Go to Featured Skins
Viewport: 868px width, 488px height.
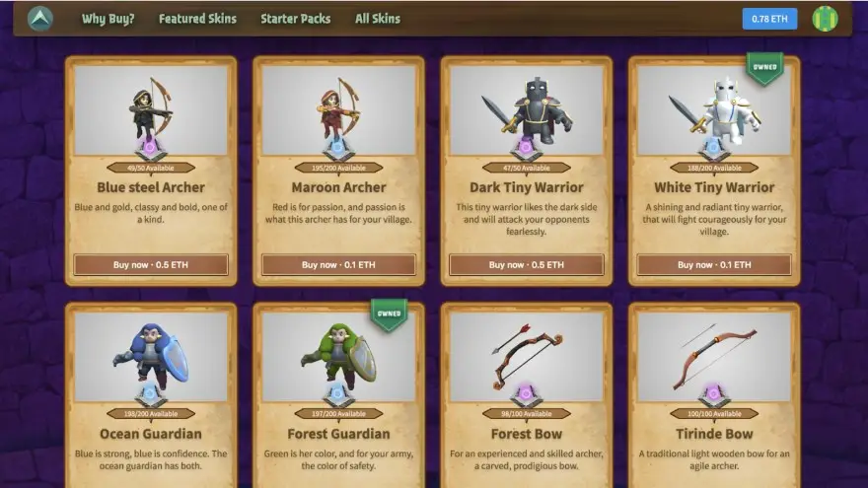tap(197, 19)
